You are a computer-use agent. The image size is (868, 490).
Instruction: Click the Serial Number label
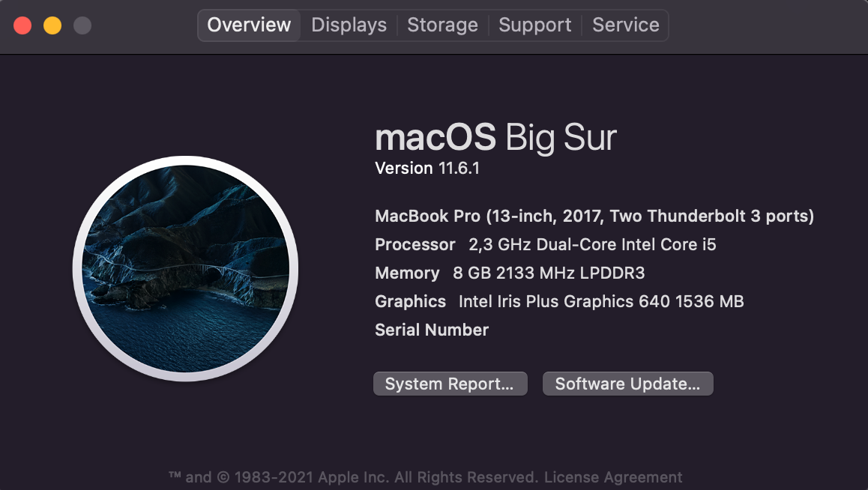(432, 330)
